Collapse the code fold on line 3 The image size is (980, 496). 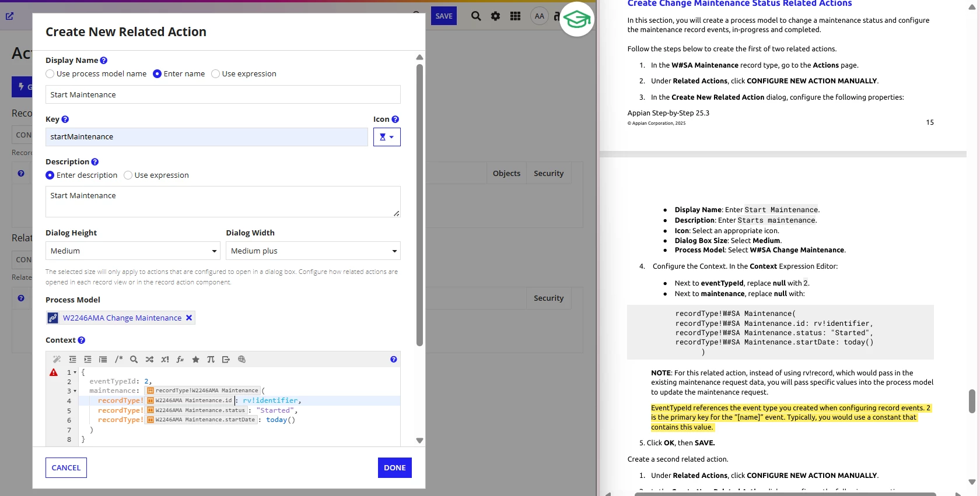[75, 391]
